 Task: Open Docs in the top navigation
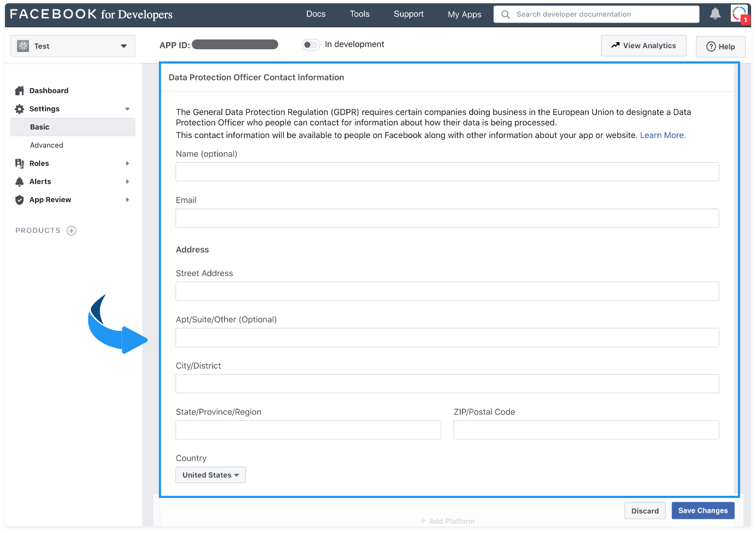click(x=316, y=14)
